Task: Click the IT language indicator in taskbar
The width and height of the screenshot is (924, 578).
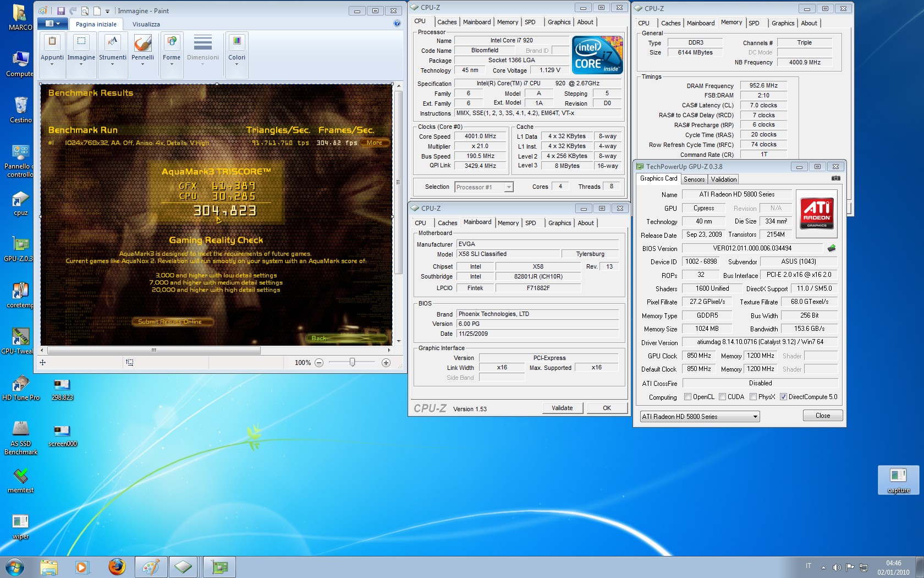Action: (809, 566)
